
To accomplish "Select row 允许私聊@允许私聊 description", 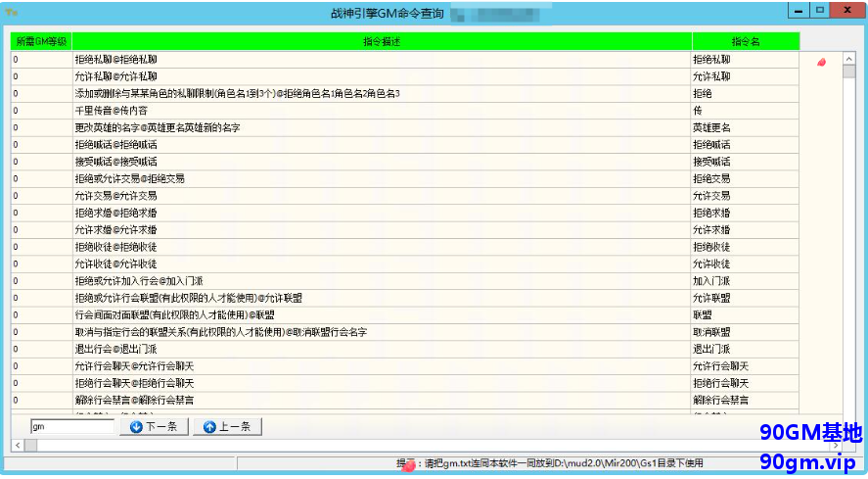I will 382,76.
